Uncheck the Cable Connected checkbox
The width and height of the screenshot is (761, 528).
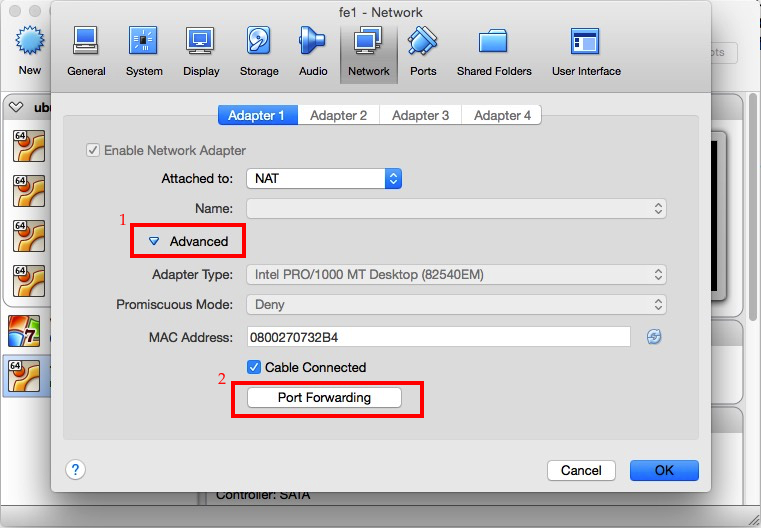(254, 367)
